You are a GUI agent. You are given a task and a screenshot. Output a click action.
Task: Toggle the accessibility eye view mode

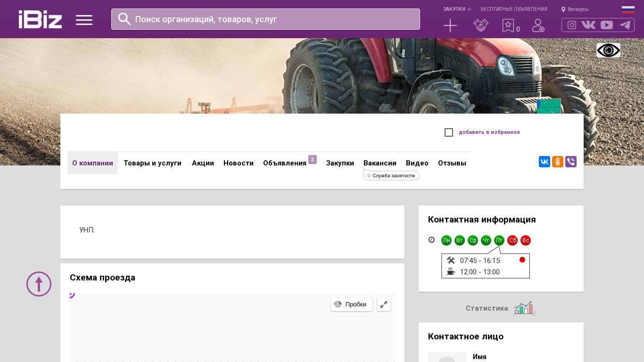[x=608, y=50]
